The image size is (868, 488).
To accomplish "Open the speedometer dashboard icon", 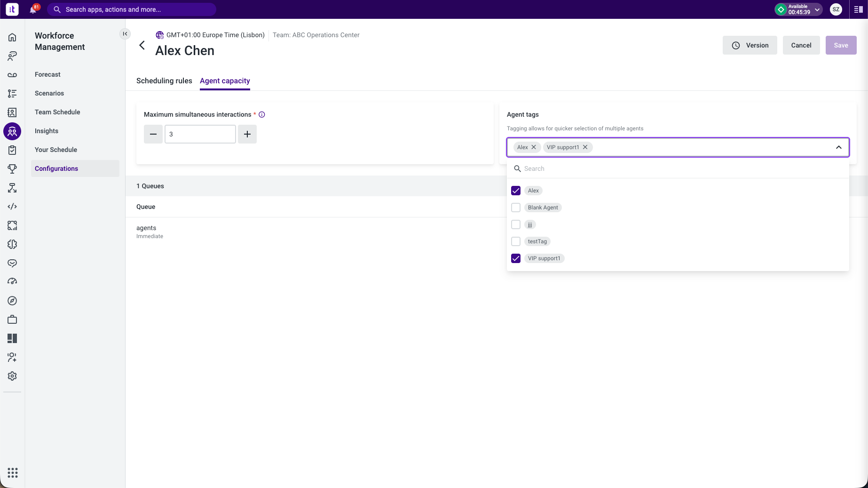I will [12, 282].
